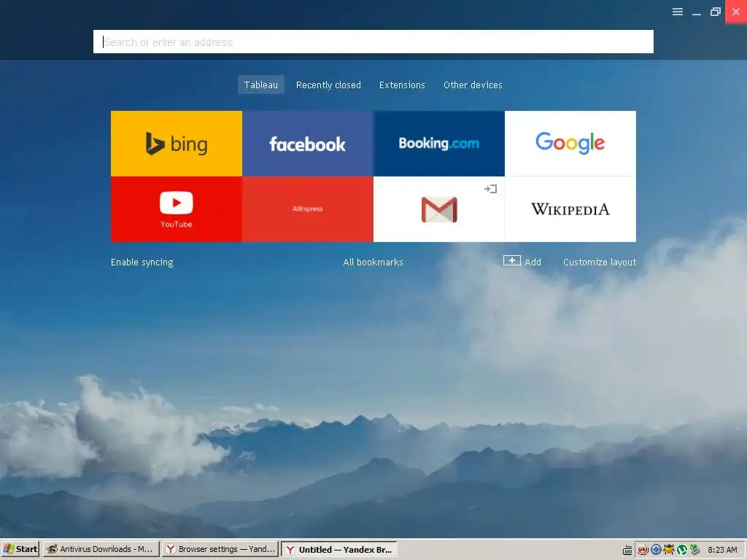
Task: Click the yellow bug tray icon
Action: (669, 550)
